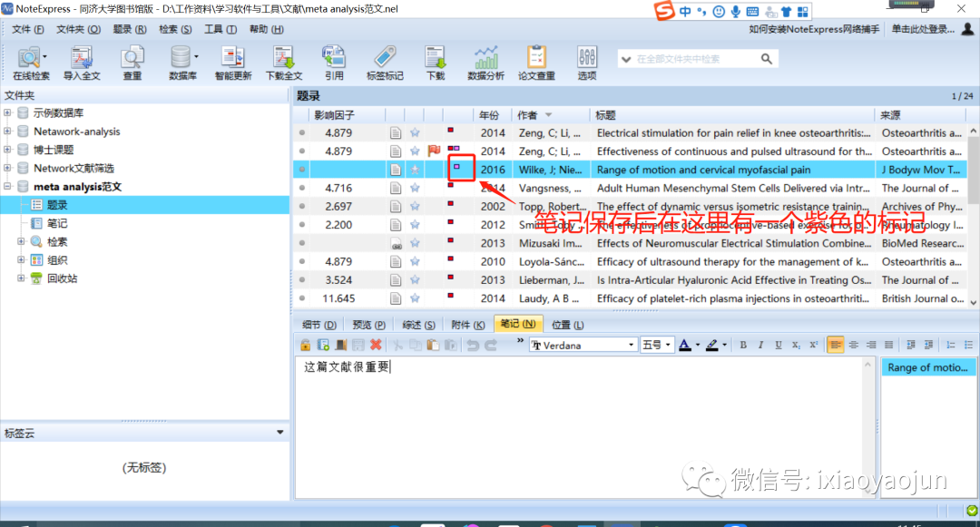Open the 帮助 (H) menu
This screenshot has width=980, height=527.
point(266,29)
